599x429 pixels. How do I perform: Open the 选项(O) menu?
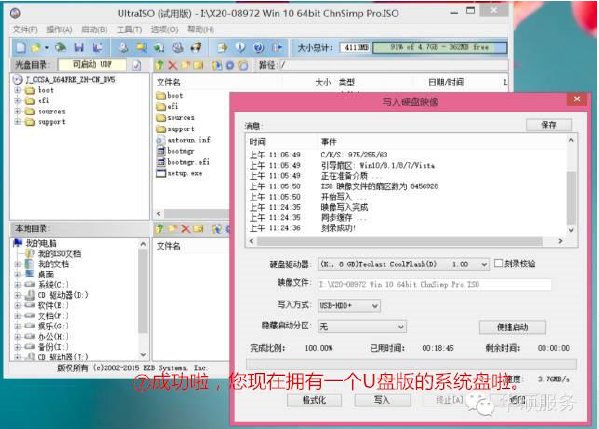165,29
